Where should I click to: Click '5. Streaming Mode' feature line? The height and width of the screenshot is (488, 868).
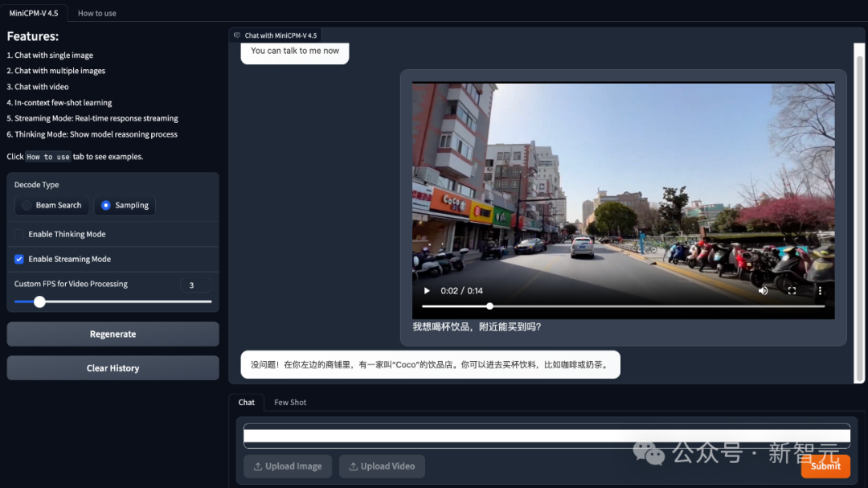(x=92, y=118)
